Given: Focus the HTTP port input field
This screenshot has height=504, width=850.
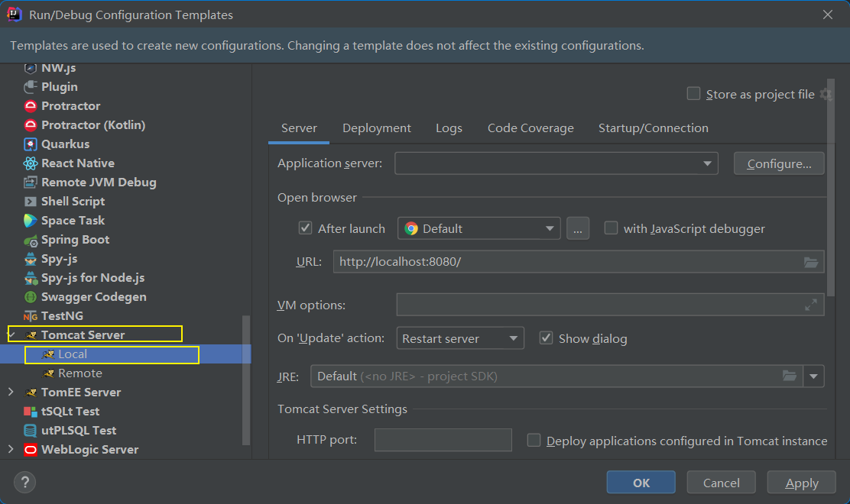Looking at the screenshot, I should click(443, 440).
